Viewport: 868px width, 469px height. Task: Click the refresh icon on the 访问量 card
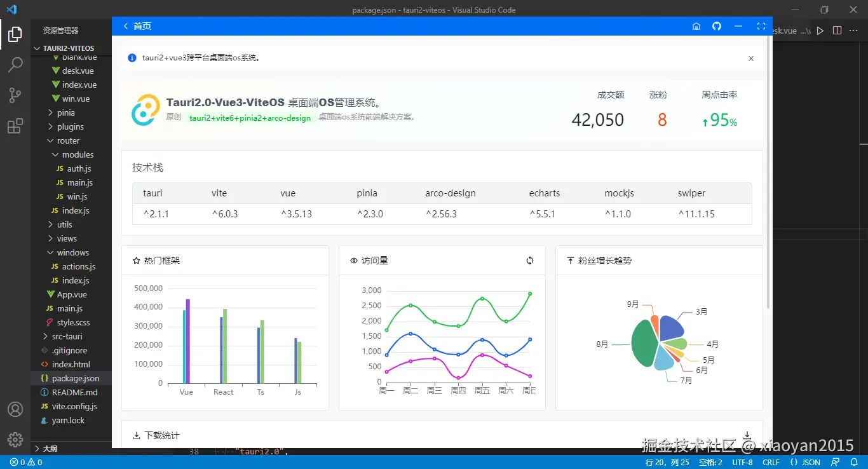point(530,261)
